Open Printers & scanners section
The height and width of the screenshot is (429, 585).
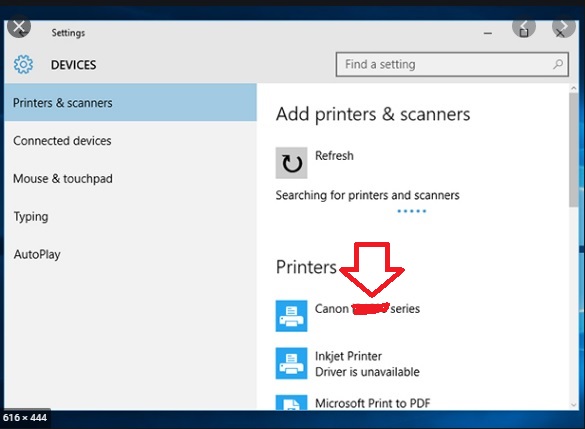point(131,103)
